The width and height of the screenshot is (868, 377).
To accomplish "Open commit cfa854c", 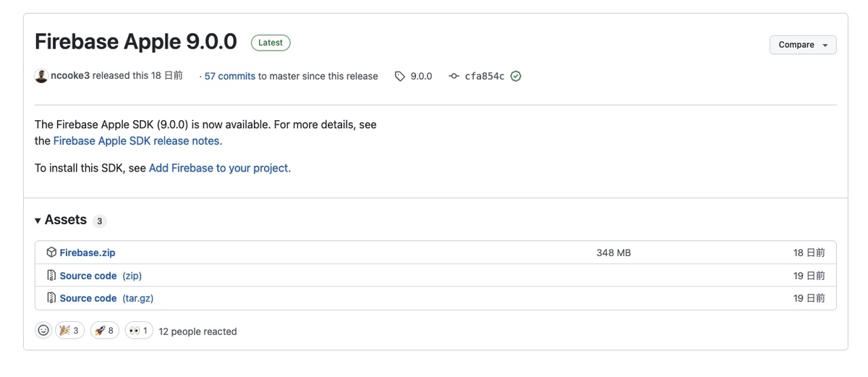I will [x=485, y=76].
